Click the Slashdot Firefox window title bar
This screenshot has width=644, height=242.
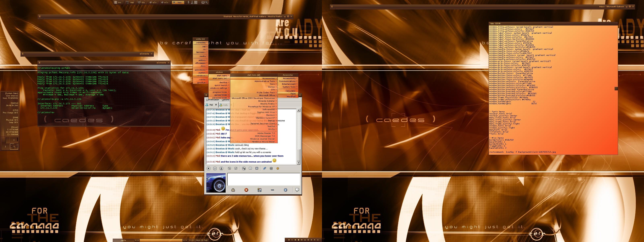pos(165,17)
